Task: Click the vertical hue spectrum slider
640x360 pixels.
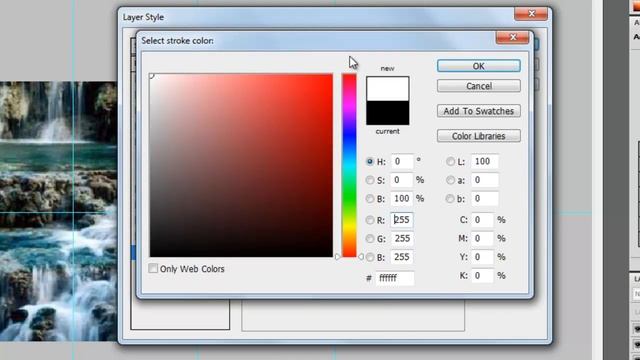Action: [349, 165]
